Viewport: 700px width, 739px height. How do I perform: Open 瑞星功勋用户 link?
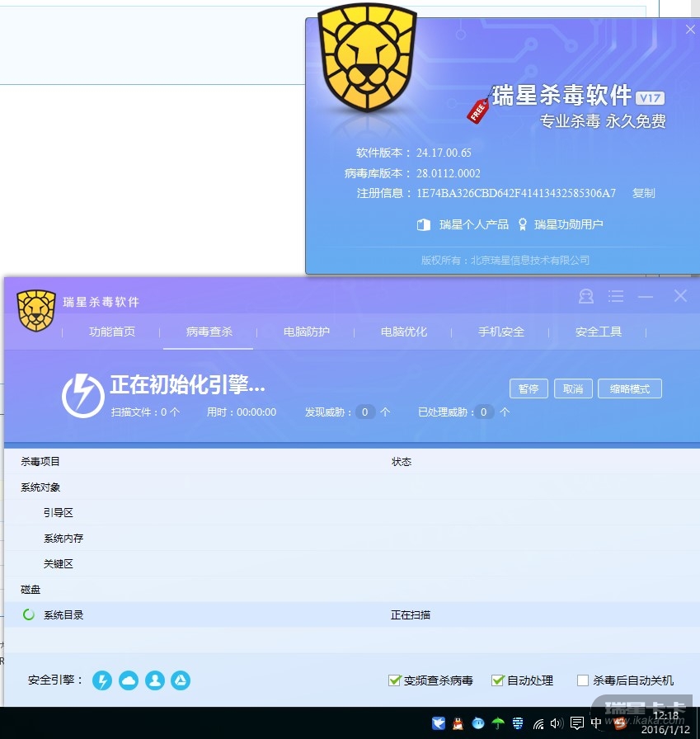click(x=569, y=225)
